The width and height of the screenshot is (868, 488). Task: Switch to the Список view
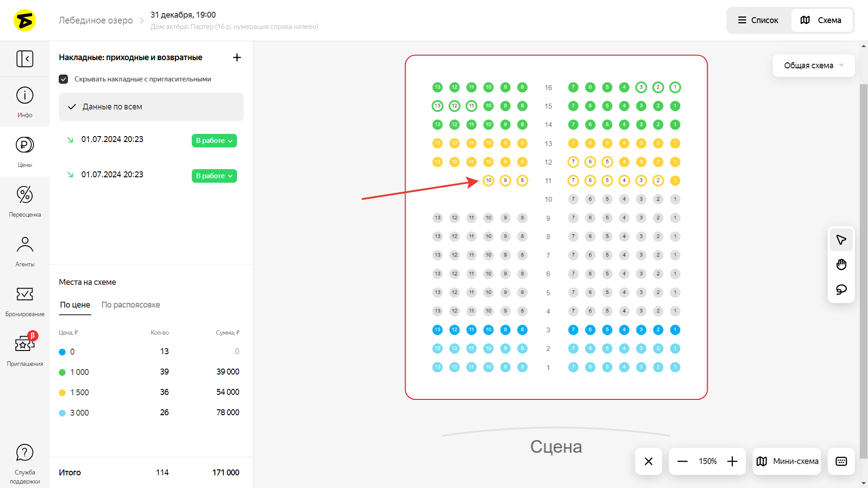coord(758,20)
